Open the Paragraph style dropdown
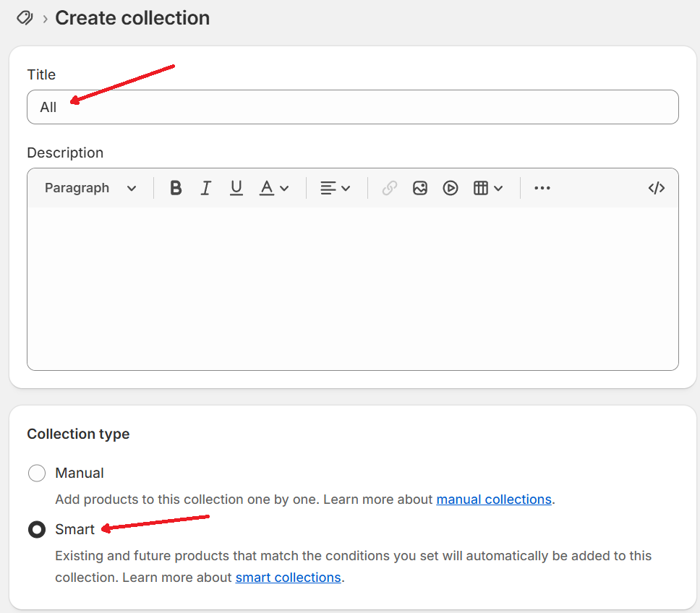The height and width of the screenshot is (613, 700). [x=90, y=188]
